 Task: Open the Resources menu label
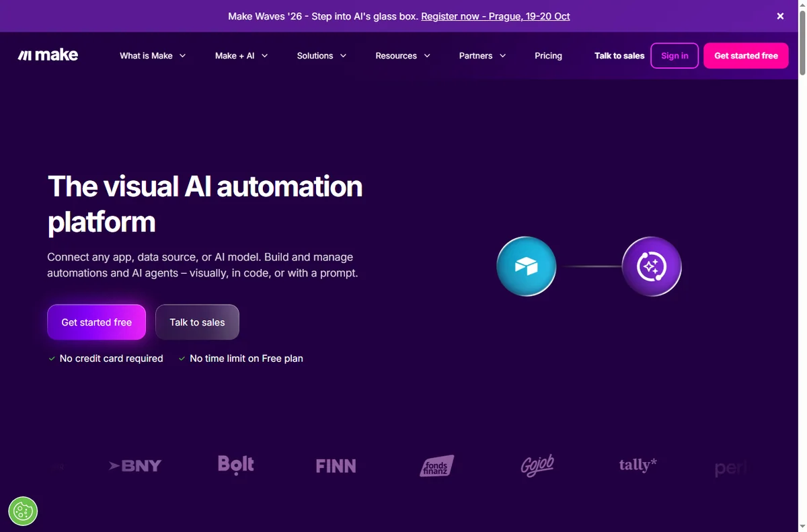396,56
